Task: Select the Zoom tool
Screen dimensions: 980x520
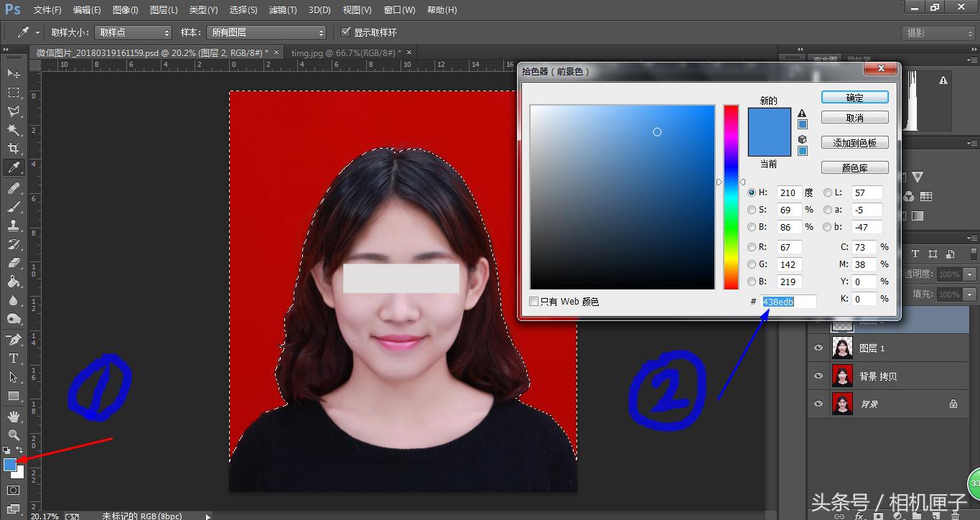Action: point(13,435)
